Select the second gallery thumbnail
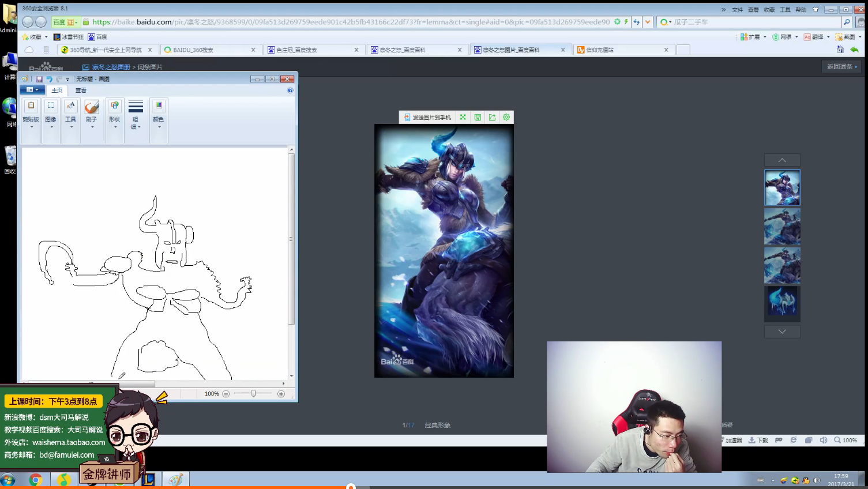868x489 pixels. 782,227
